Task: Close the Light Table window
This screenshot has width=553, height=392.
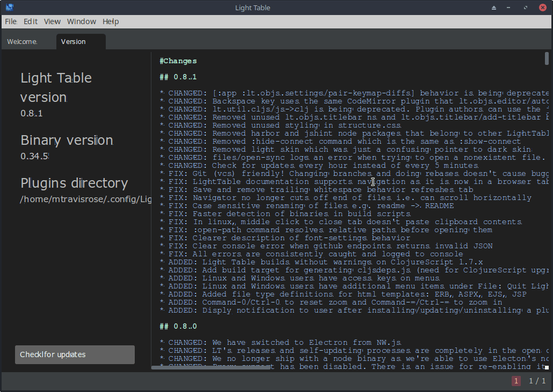Action: 543,8
